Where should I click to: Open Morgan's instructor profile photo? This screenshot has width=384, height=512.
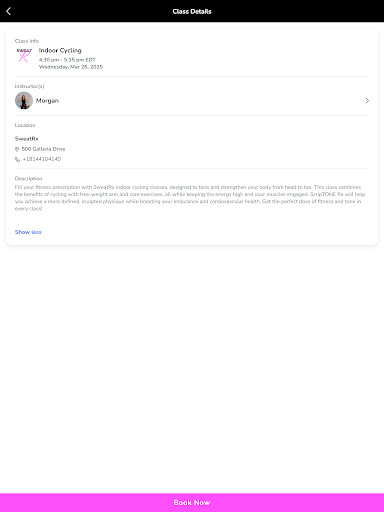click(x=24, y=100)
